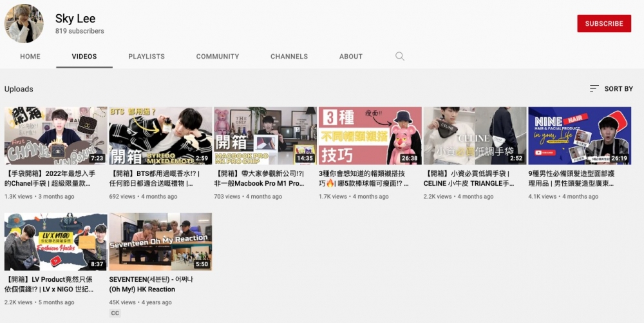
Task: Click the Sky Lee channel name
Action: point(75,19)
